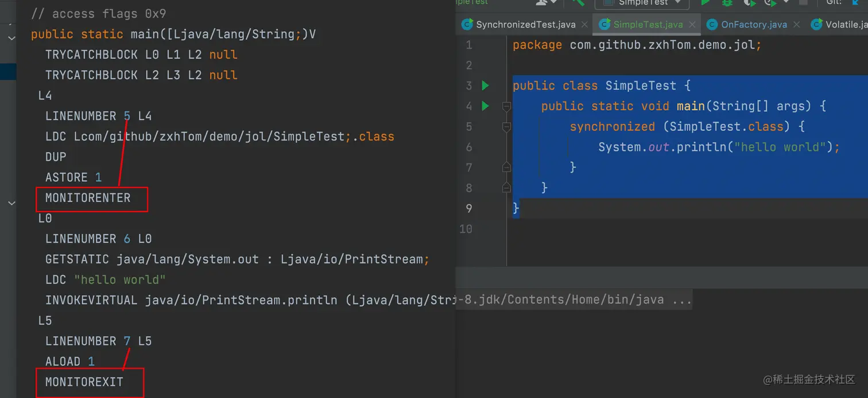Click line number 2 in the gutter

point(469,65)
